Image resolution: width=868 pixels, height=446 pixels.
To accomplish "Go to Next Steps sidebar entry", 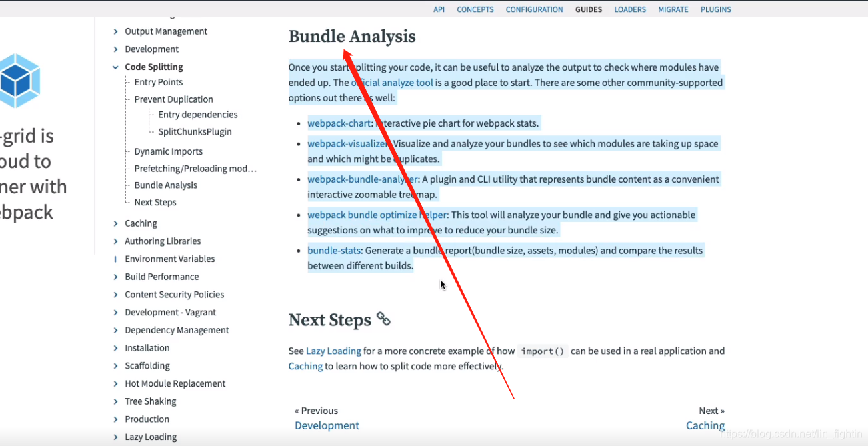I will pos(155,202).
